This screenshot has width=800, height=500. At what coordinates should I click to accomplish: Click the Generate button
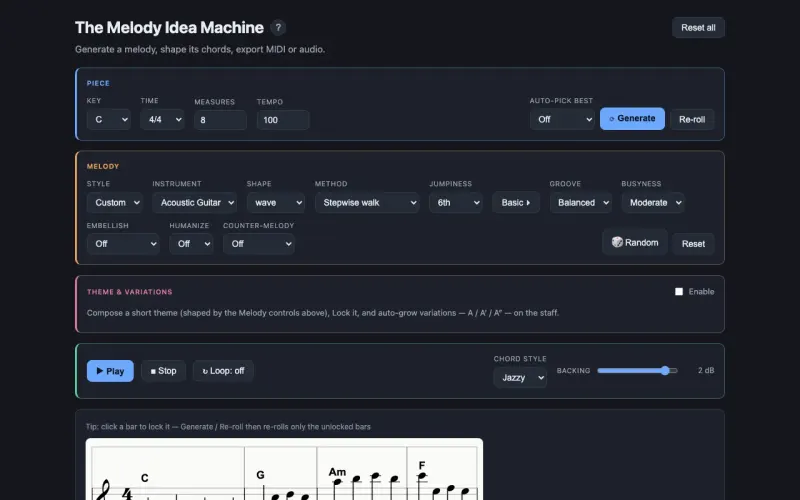click(632, 118)
